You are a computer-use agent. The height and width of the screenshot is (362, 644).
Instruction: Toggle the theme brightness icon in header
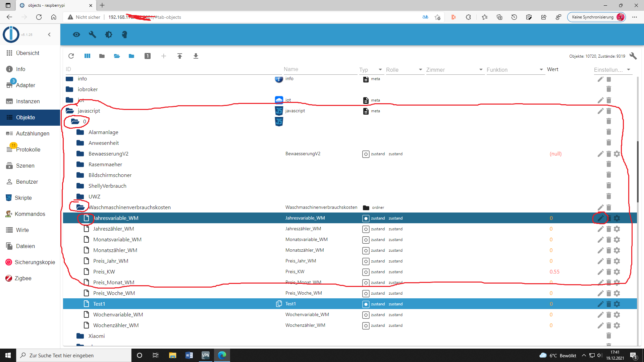pyautogui.click(x=109, y=35)
